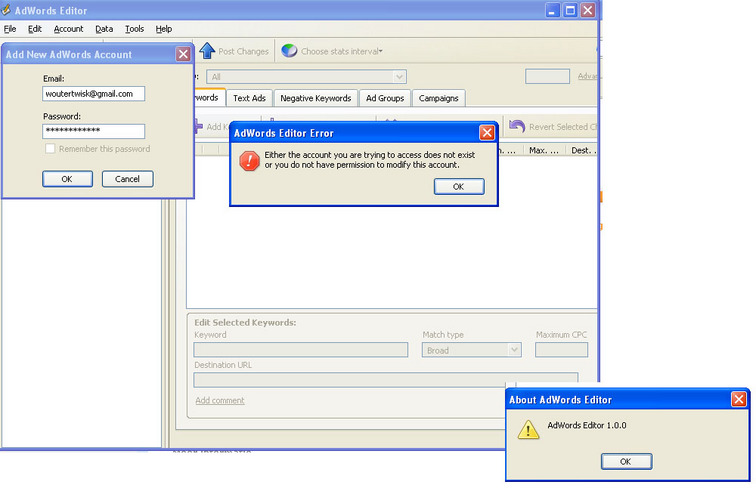This screenshot has width=756, height=491.
Task: Click OK in the AdWords Editor Error dialog
Action: (x=459, y=186)
